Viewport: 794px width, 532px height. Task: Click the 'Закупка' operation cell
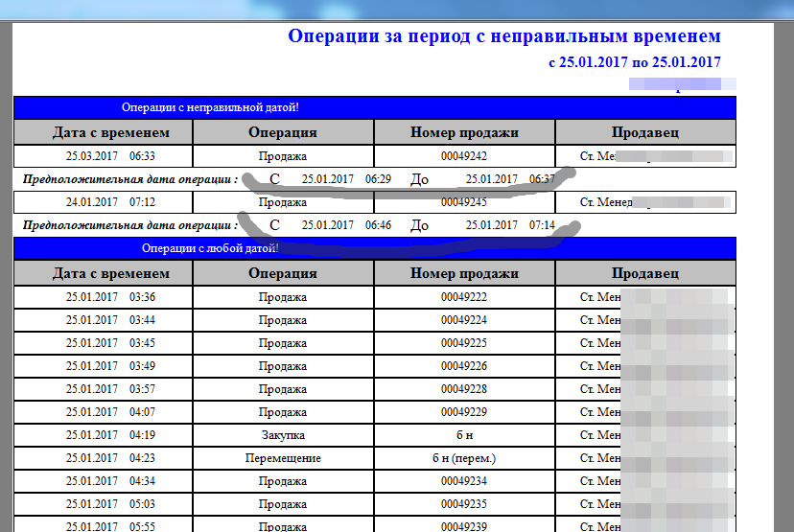tap(283, 435)
